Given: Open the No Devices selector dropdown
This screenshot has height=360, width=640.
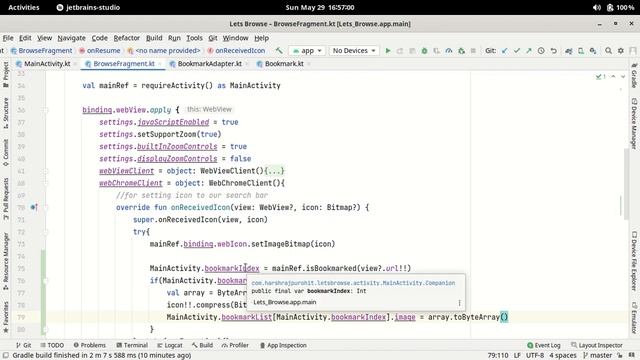Looking at the screenshot, I should 353,51.
